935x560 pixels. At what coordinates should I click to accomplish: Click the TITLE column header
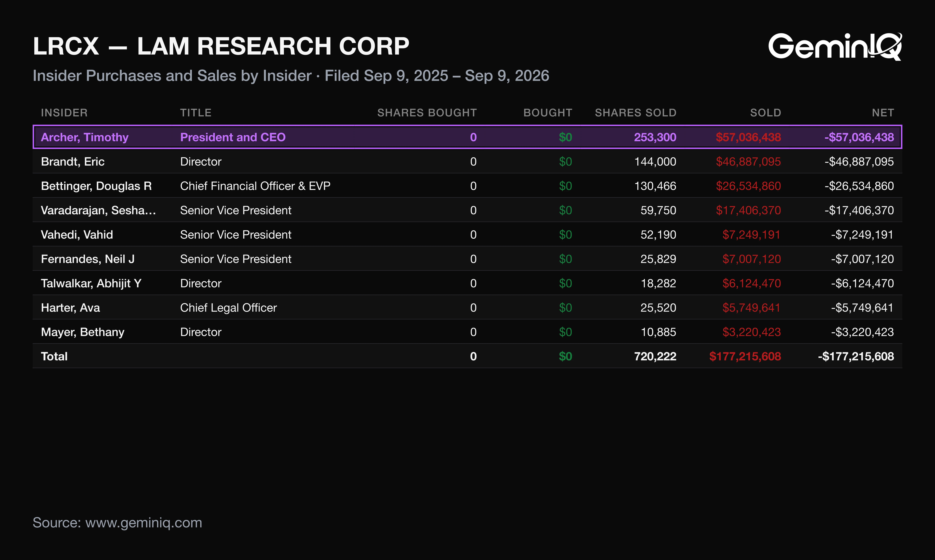[195, 112]
